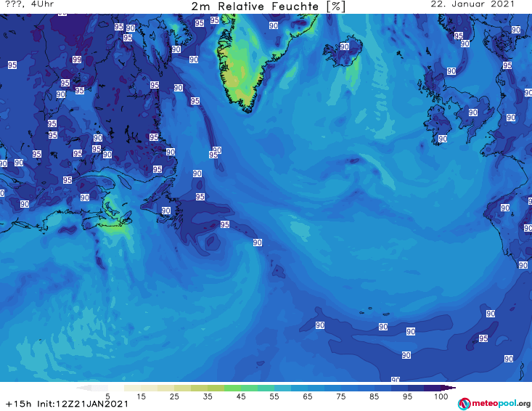Click legend value '100' on the color scale
The height and width of the screenshot is (411, 532).
click(x=441, y=396)
